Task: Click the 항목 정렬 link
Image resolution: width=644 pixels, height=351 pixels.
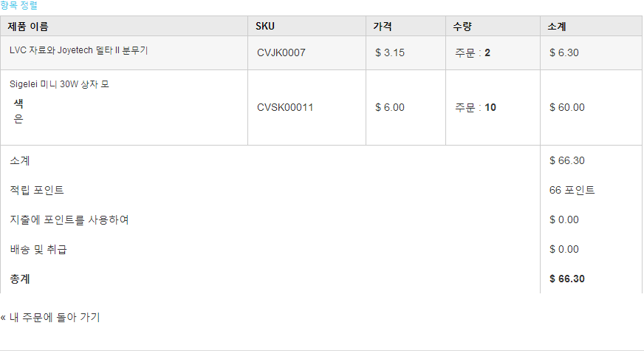Action: click(19, 5)
